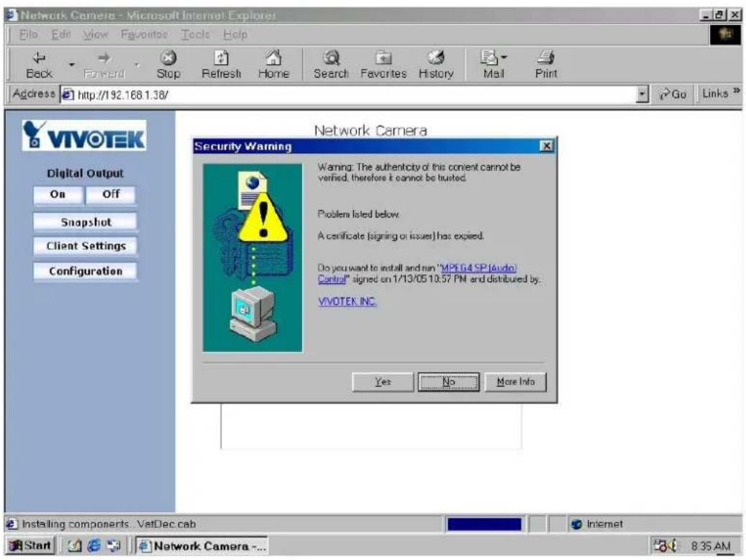Image resolution: width=746 pixels, height=560 pixels.
Task: Stop the page from loading
Action: pyautogui.click(x=168, y=65)
